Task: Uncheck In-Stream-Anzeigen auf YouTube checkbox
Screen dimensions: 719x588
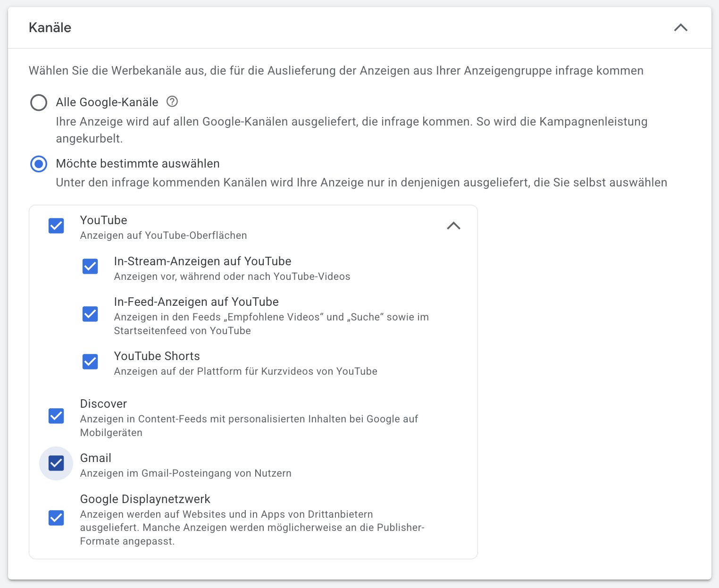Action: pyautogui.click(x=90, y=267)
